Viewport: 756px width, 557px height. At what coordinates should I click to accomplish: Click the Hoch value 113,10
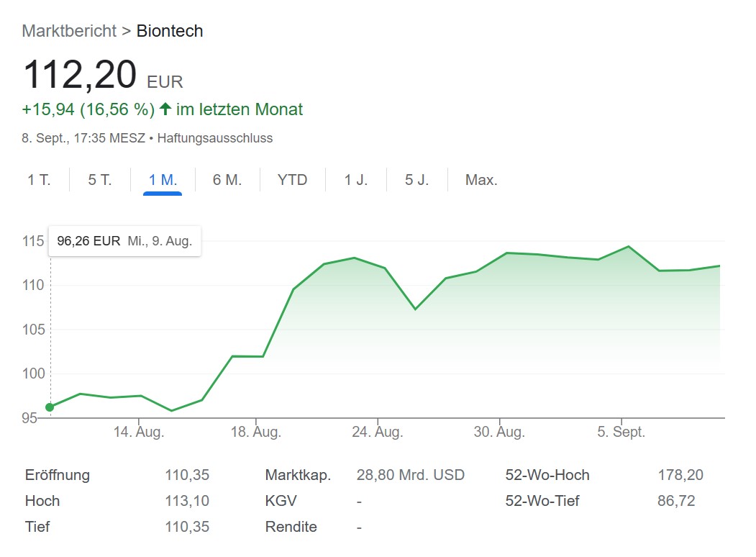tap(187, 501)
